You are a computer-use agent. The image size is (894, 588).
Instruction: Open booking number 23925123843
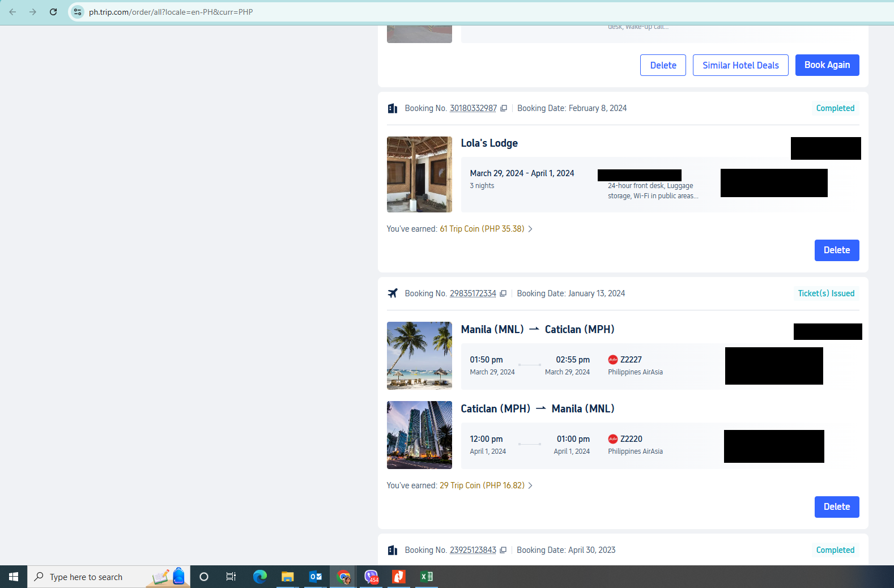[473, 550]
